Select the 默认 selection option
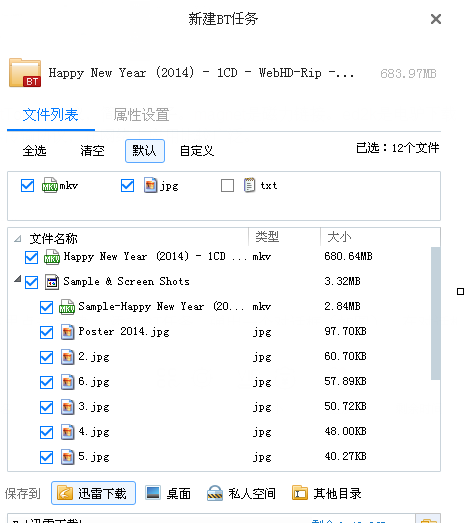This screenshot has height=523, width=476. coord(145,151)
